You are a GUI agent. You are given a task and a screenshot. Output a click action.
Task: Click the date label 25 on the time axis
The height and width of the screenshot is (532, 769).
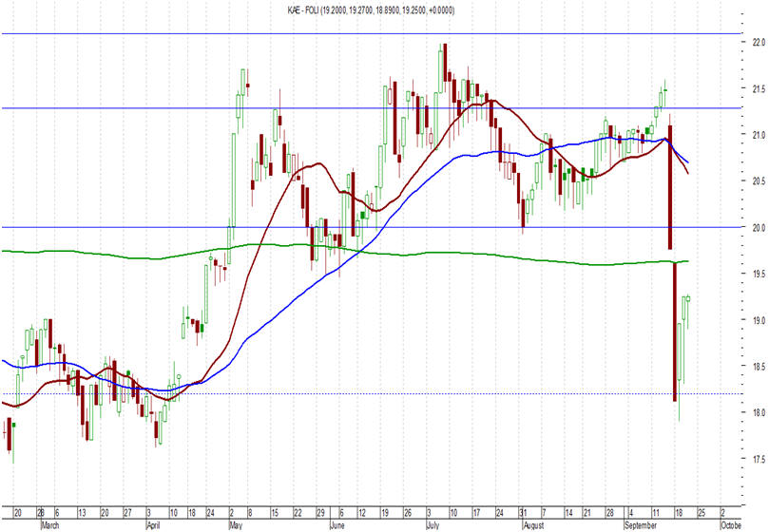[702, 513]
